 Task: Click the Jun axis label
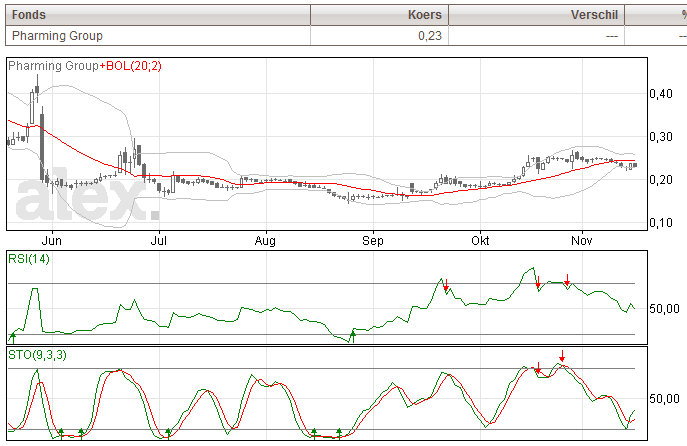[52, 241]
